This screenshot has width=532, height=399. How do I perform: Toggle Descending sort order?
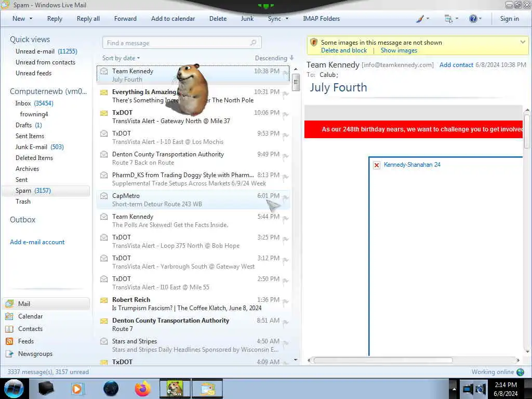tap(274, 58)
